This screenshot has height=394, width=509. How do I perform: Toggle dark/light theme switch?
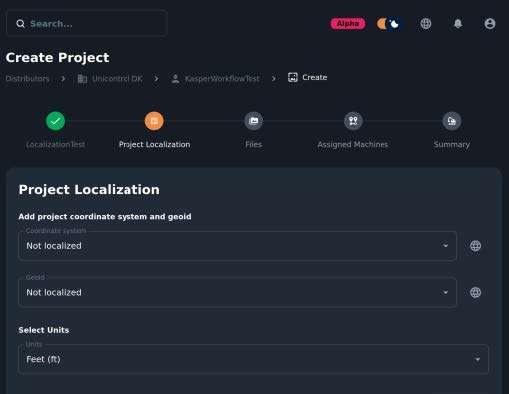click(x=389, y=24)
